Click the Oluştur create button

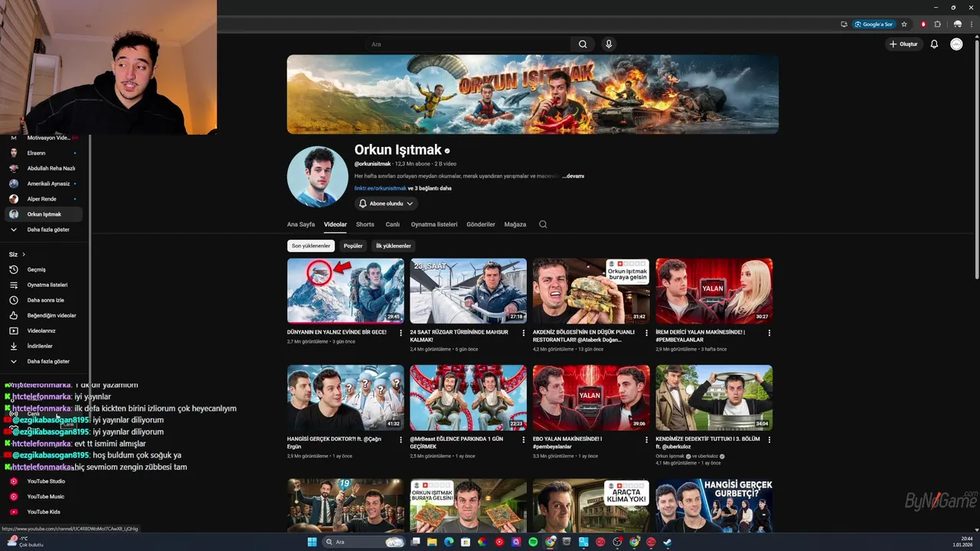[x=903, y=44]
